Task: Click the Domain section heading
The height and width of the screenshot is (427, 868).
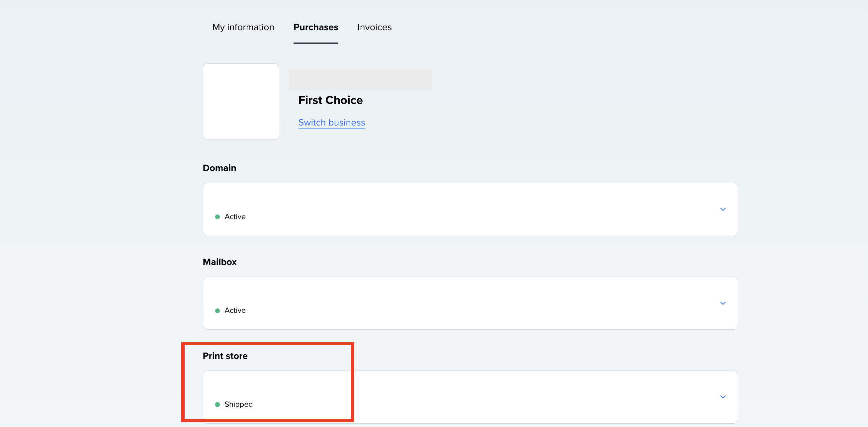Action: pos(219,168)
